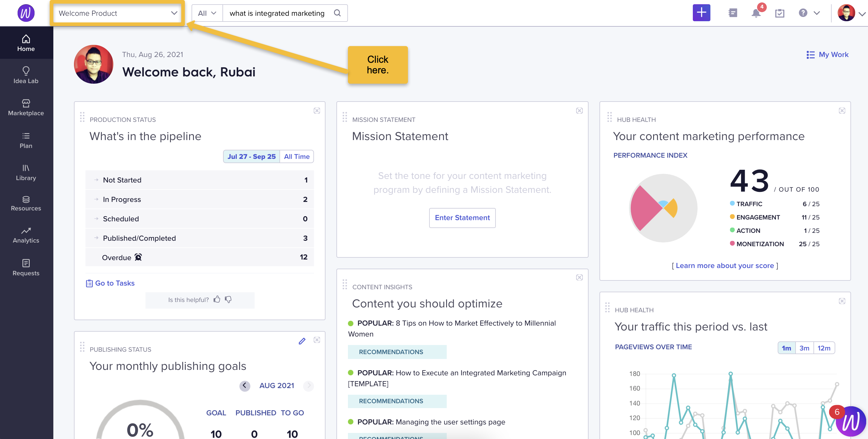This screenshot has width=868, height=439.
Task: Click the magnifier search icon
Action: tap(337, 13)
